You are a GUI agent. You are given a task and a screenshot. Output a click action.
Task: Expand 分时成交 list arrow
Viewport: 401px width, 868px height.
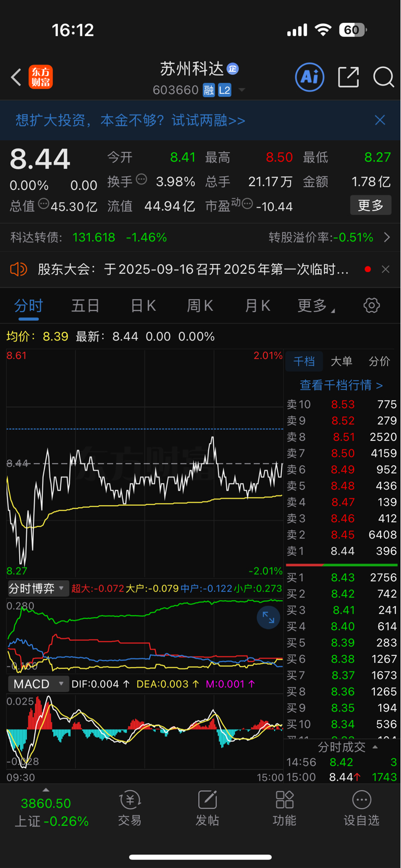[375, 747]
